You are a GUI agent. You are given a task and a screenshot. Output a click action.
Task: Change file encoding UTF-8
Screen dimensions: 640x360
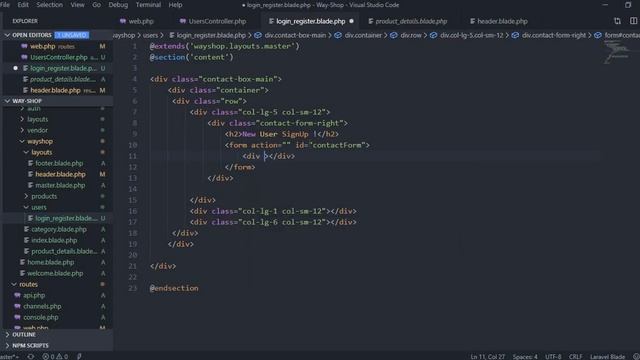coord(553,356)
